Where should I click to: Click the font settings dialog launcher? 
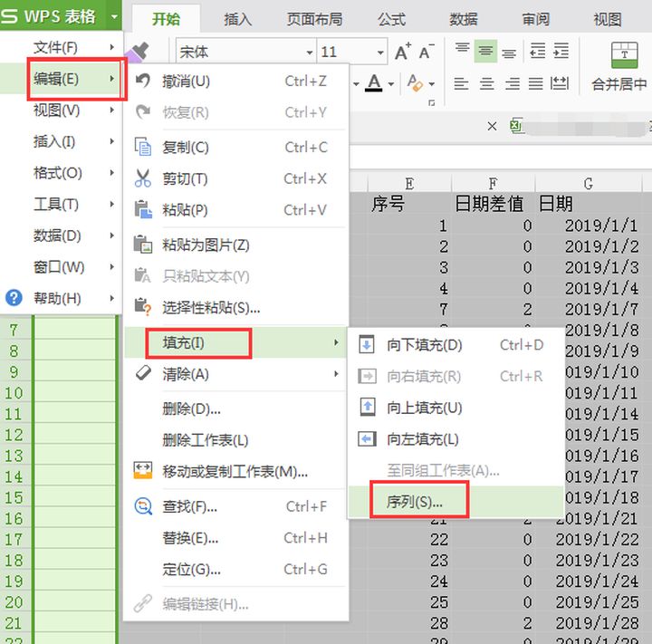coord(432,102)
